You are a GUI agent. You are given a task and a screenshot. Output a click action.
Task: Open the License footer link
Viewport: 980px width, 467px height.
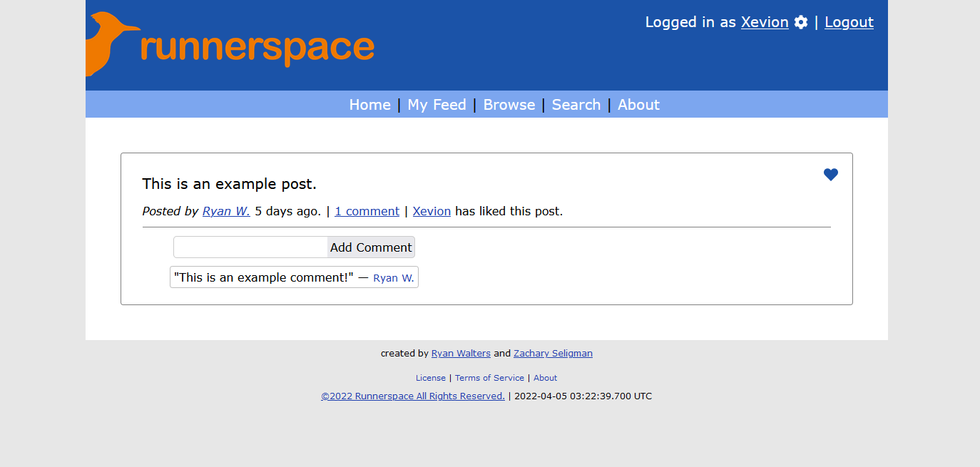[431, 378]
